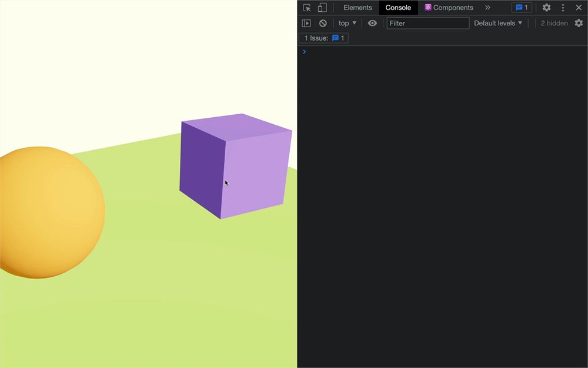The width and height of the screenshot is (588, 368).
Task: Toggle the console sidebar icon
Action: click(306, 24)
